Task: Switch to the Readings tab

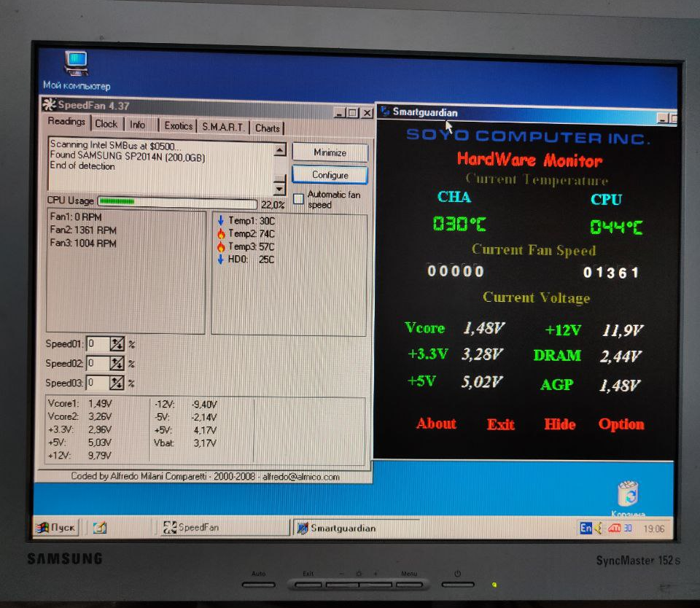Action: click(66, 122)
